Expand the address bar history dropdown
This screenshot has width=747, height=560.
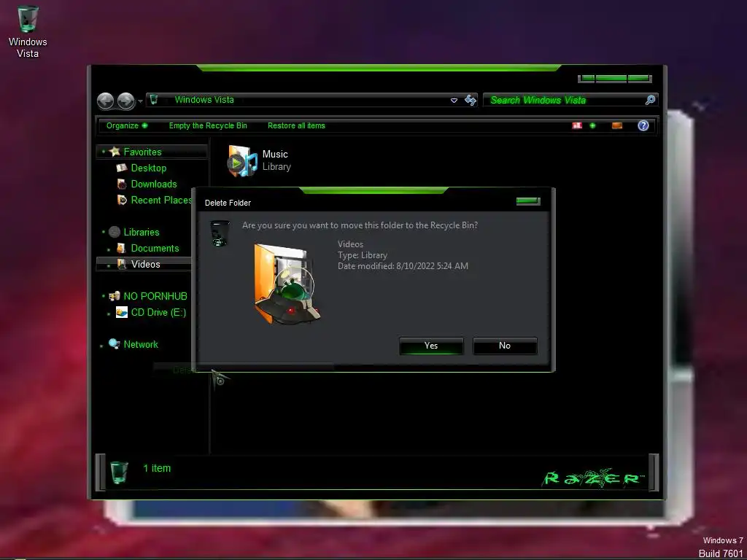(454, 101)
